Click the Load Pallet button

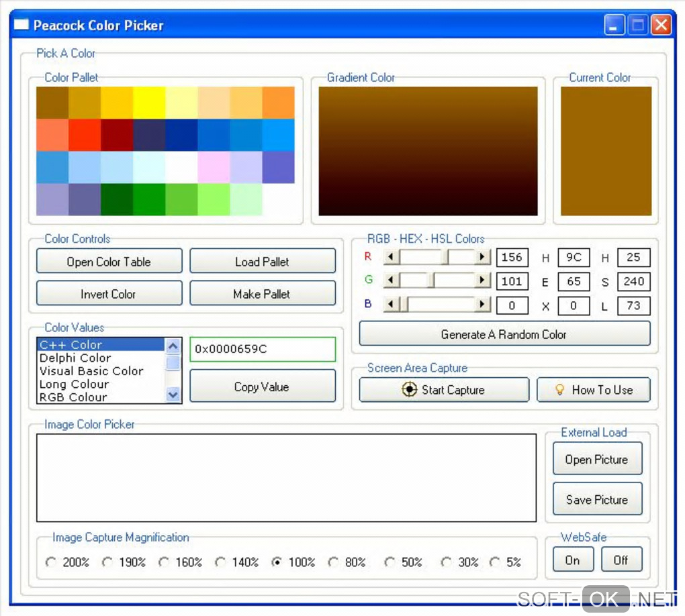263,261
